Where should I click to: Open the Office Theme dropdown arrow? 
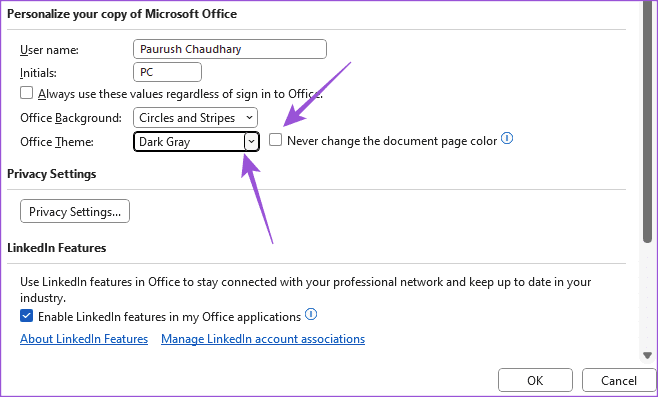[x=251, y=141]
